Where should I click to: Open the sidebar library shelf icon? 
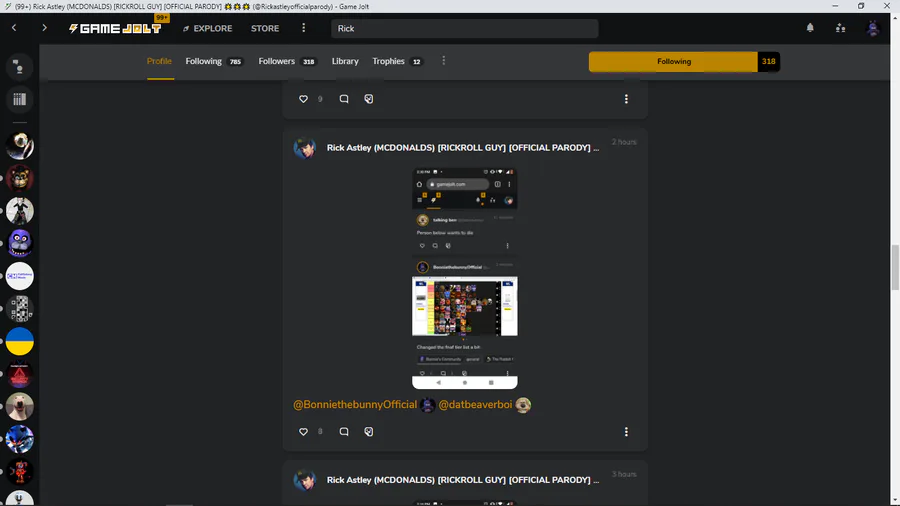click(20, 99)
